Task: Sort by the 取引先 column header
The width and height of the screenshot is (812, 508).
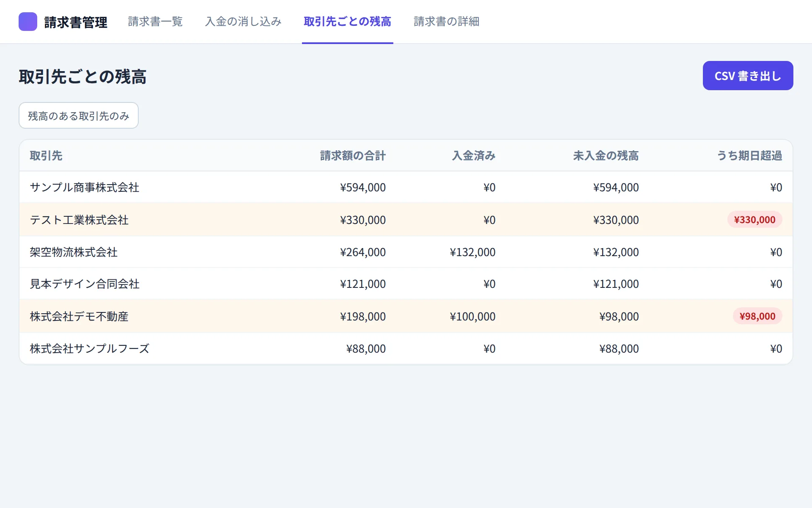Action: coord(46,156)
